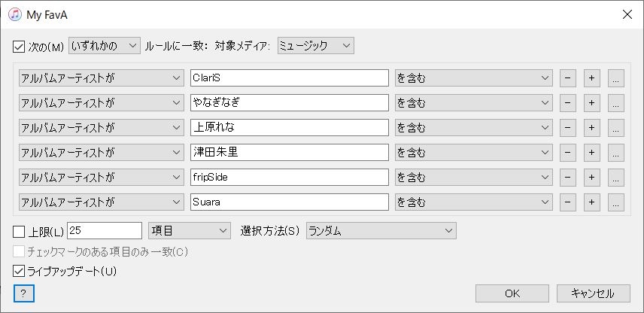The height and width of the screenshot is (313, 644).
Task: Open nested rule options for 上原れな row
Action: click(x=616, y=127)
